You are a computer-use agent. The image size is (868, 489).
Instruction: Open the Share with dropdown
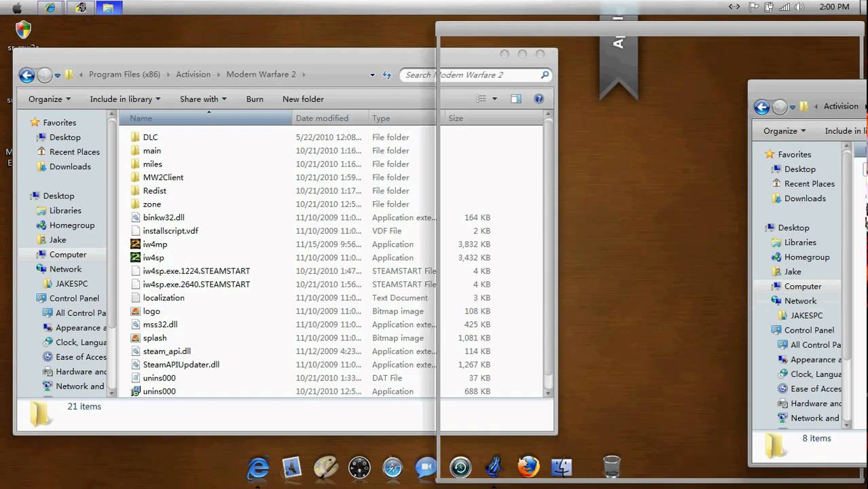click(203, 99)
